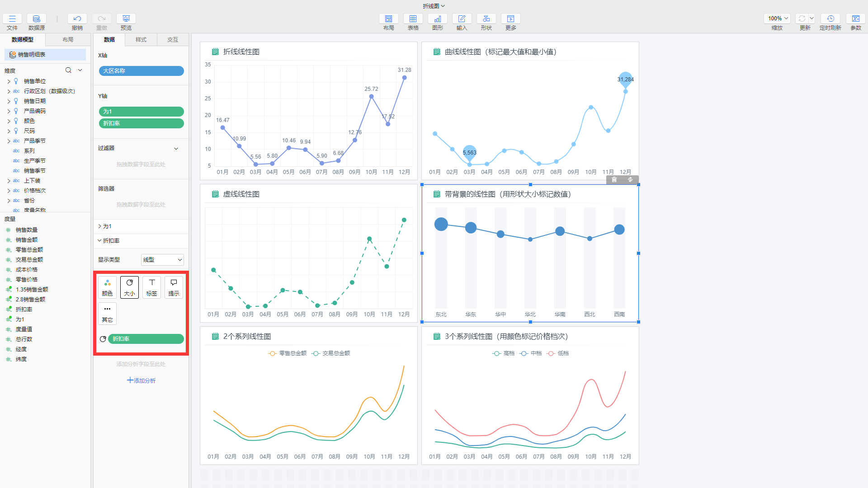Click the 其它 other mark button
This screenshot has height=488, width=868.
(108, 314)
